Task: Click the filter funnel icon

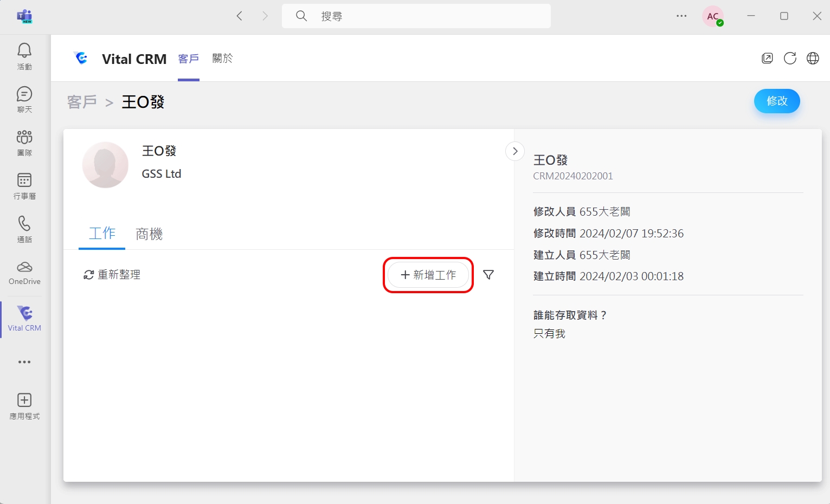Action: [488, 275]
